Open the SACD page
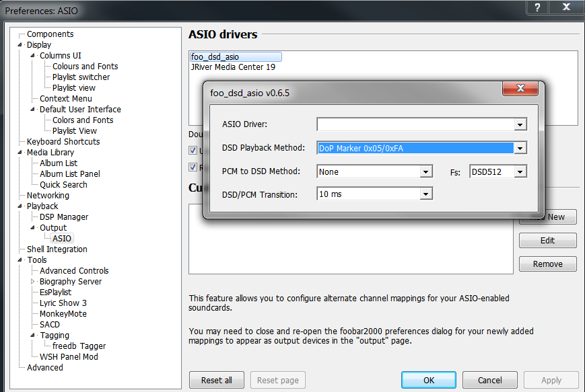The height and width of the screenshot is (392, 585). click(x=50, y=325)
